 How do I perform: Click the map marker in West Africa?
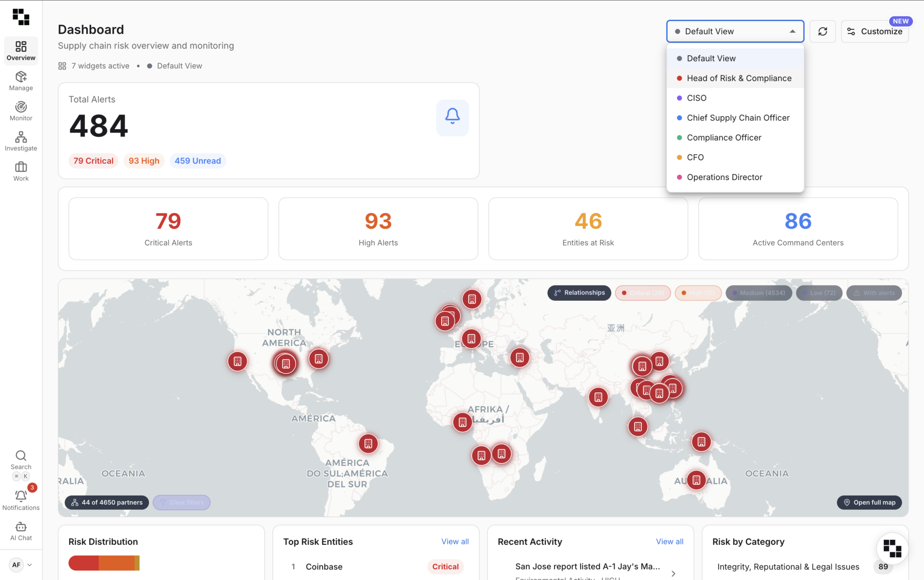tap(462, 422)
